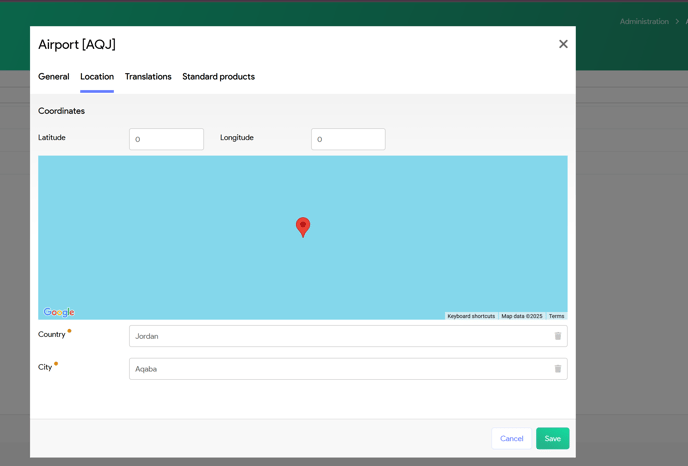Click the red map pin marker
Screen dimensions: 688x466
(303, 226)
